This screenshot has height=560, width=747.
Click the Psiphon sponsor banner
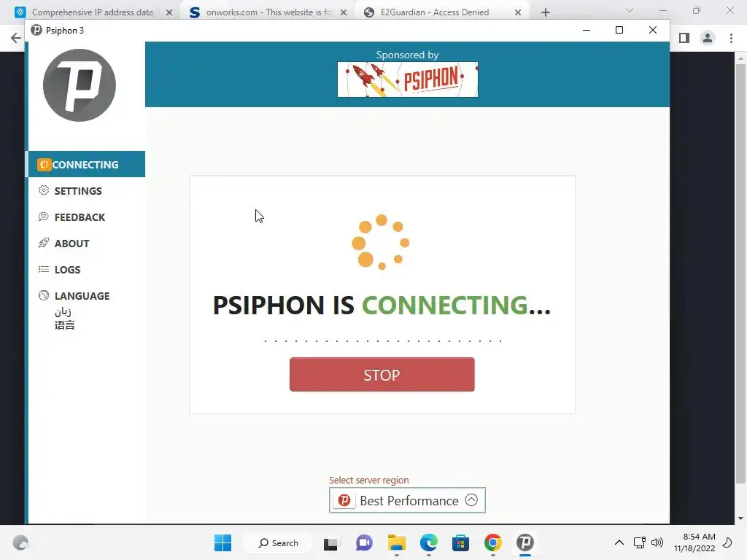coord(407,79)
